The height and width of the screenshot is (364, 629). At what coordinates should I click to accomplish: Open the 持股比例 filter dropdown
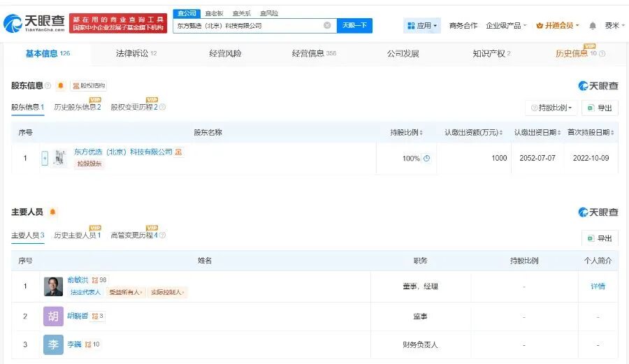(551, 108)
